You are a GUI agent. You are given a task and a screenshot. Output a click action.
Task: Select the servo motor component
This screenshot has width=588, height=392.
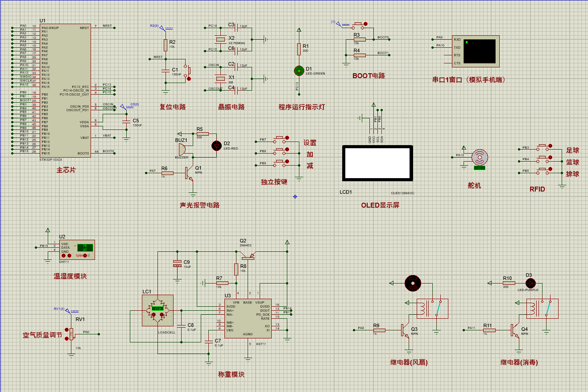coord(480,158)
